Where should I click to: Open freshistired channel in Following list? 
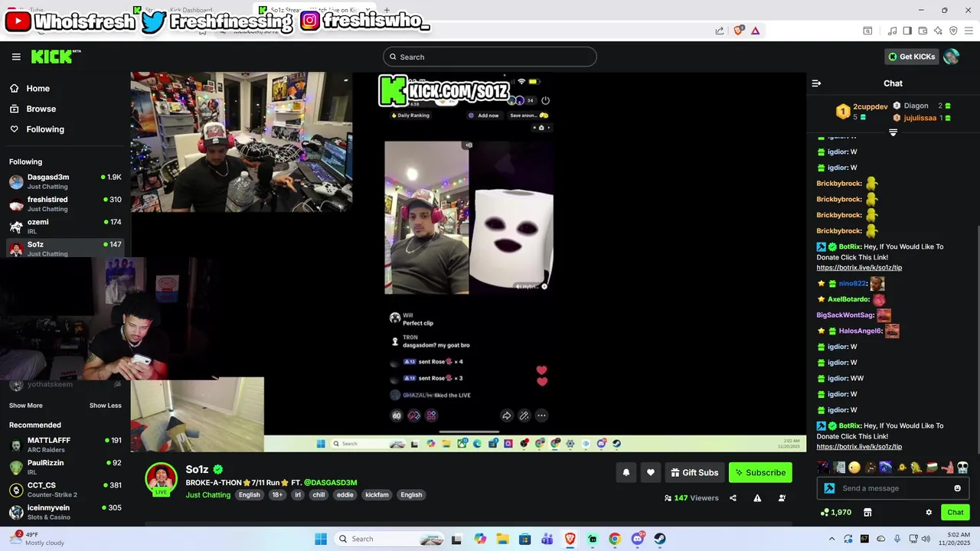pyautogui.click(x=65, y=204)
